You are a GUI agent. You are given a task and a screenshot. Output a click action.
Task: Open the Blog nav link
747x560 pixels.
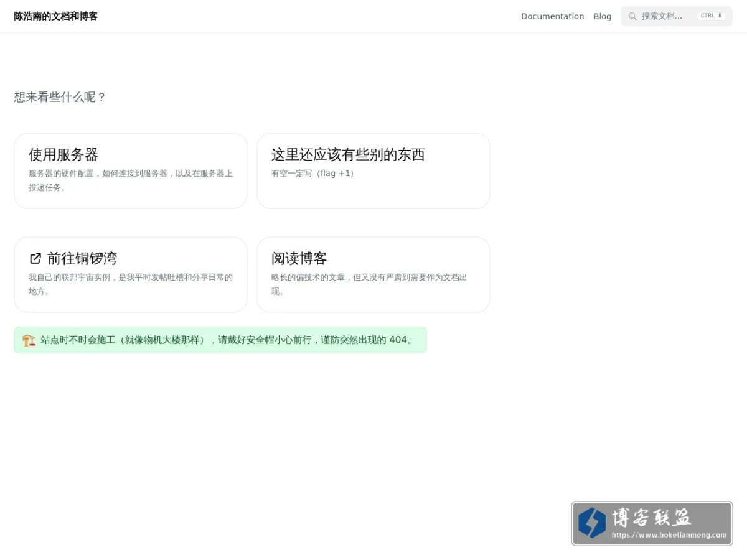[x=602, y=16]
